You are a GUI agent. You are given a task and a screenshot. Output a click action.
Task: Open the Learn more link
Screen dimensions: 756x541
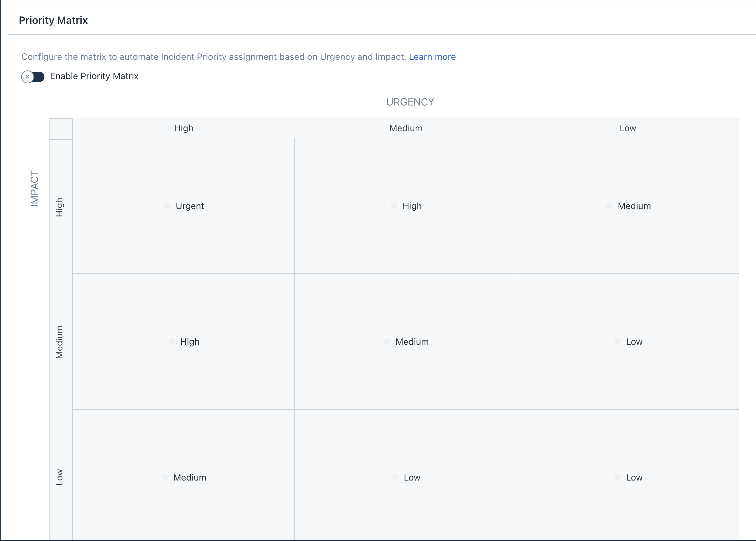(432, 57)
